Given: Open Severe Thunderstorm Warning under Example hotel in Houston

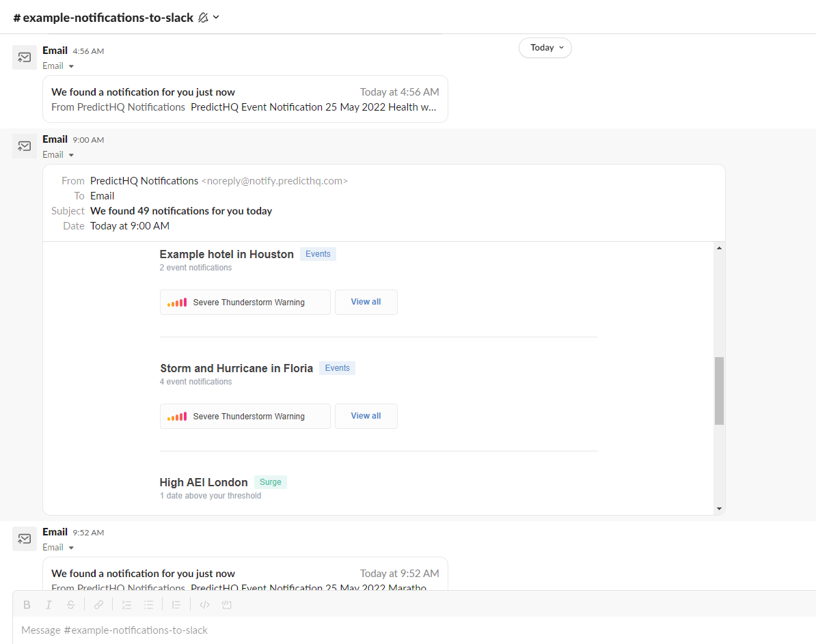Looking at the screenshot, I should 245,303.
